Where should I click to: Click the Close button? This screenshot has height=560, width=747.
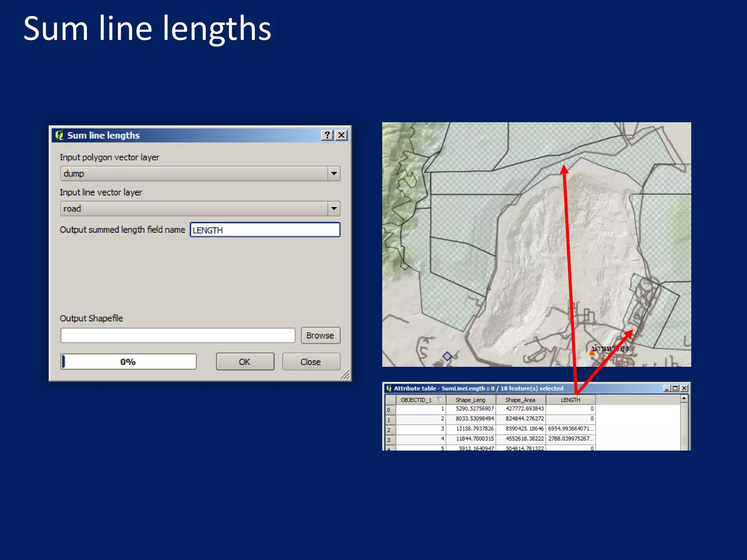click(x=311, y=362)
